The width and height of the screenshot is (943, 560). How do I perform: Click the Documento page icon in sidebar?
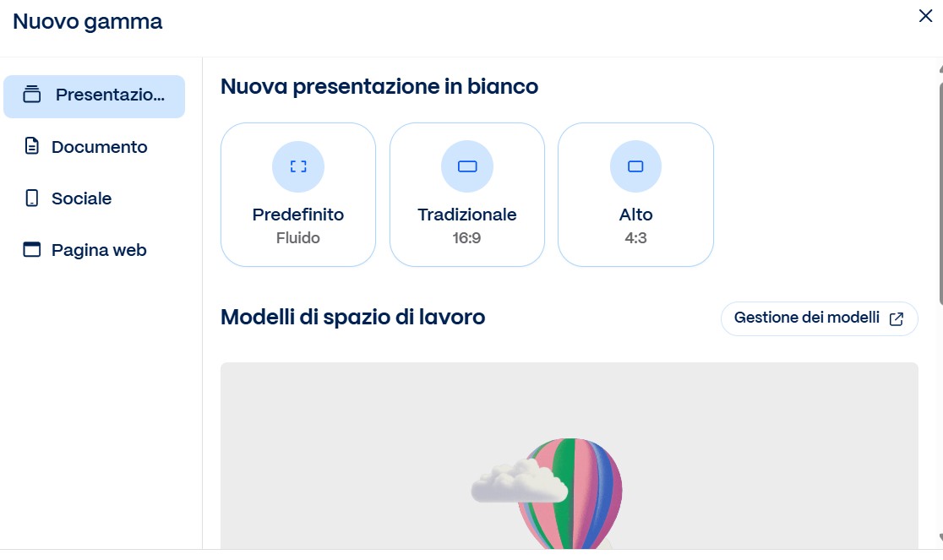(32, 147)
